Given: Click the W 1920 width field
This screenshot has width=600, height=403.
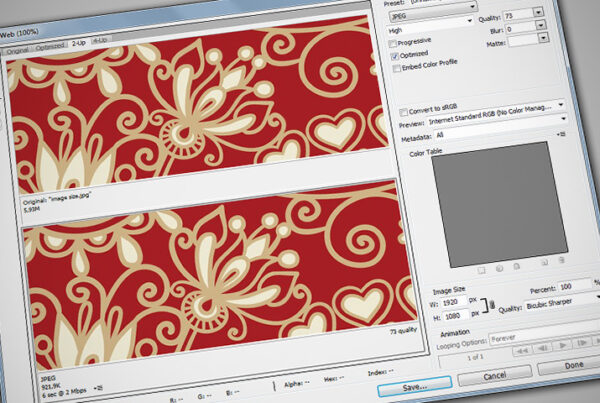Looking at the screenshot, I should [x=454, y=302].
